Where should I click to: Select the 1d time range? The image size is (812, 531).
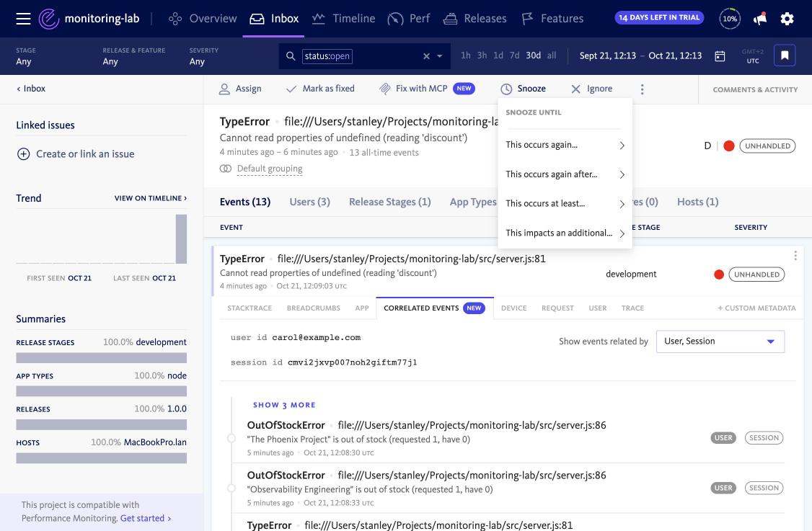(x=498, y=55)
